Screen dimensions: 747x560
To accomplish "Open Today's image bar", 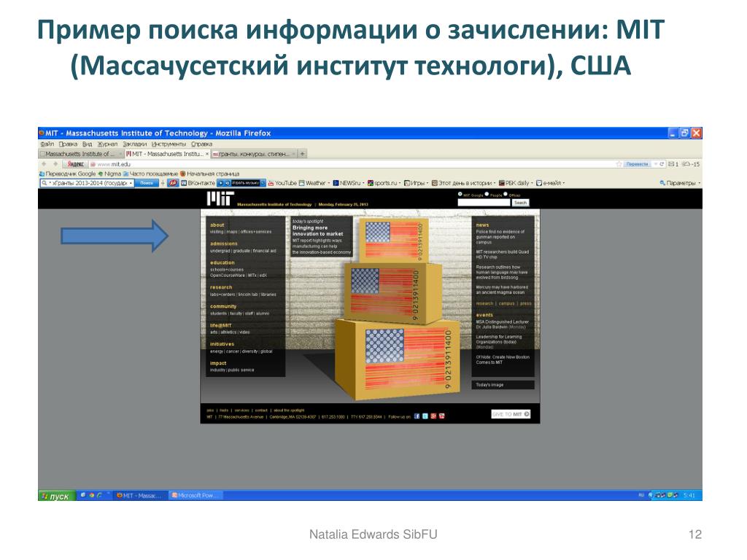I will [x=503, y=385].
